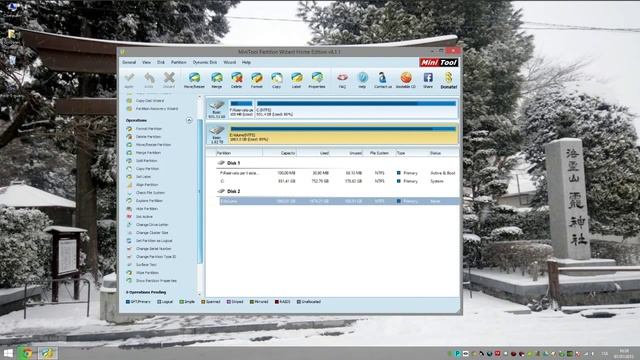Click the Contact us toolbar icon
The height and width of the screenshot is (360, 640).
point(382,80)
